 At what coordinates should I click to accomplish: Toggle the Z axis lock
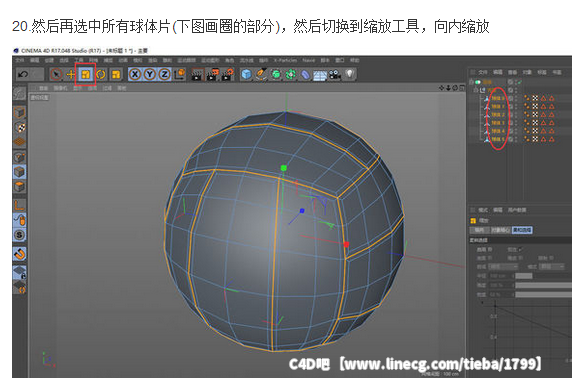pyautogui.click(x=165, y=74)
